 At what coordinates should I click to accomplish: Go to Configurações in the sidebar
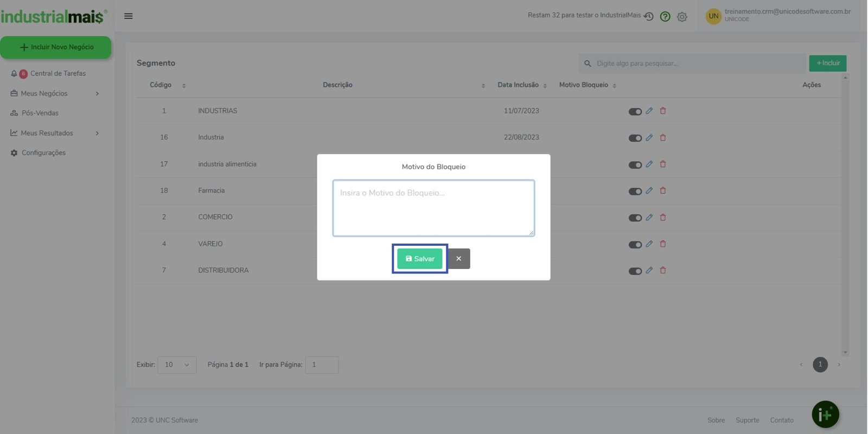43,153
